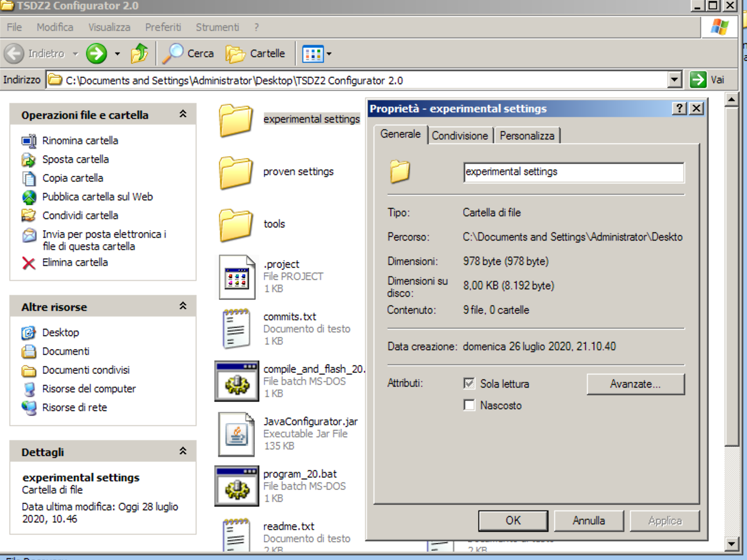
Task: Click the Avanzate... button
Action: pos(636,384)
